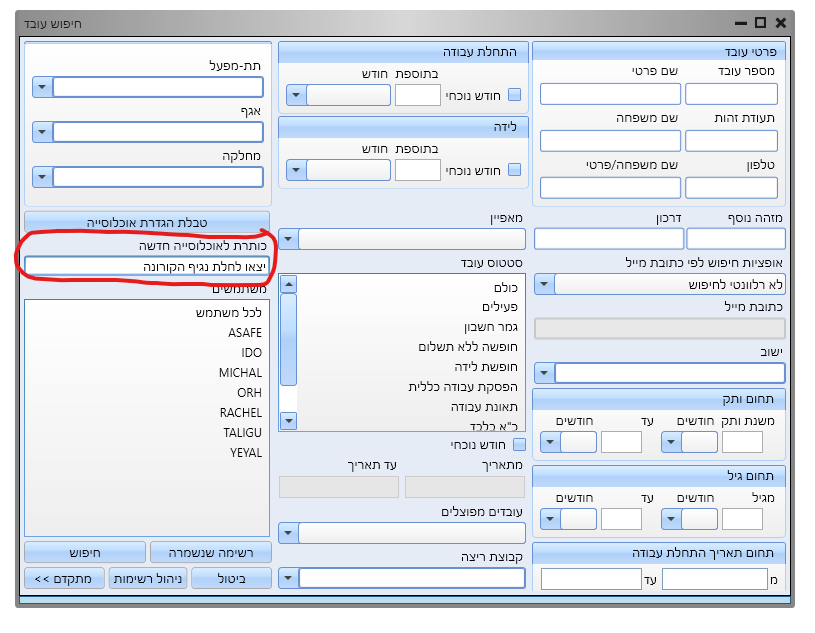Click the חיפוש search button
This screenshot has width=815, height=633.
(x=85, y=552)
